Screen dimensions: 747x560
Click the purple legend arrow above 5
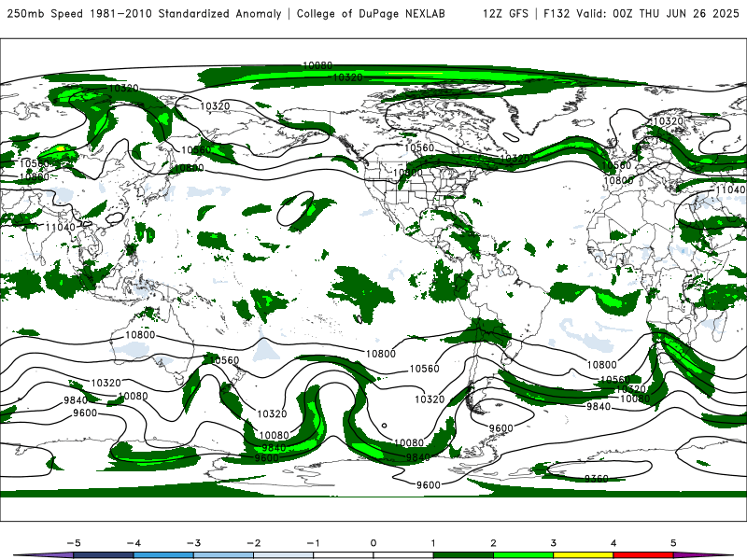point(704,555)
